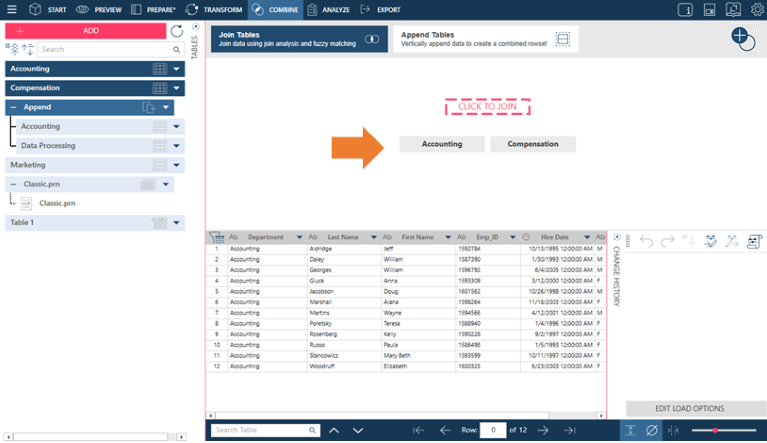The width and height of the screenshot is (767, 443).
Task: Open the Emp_ID column dropdown
Action: (512, 237)
